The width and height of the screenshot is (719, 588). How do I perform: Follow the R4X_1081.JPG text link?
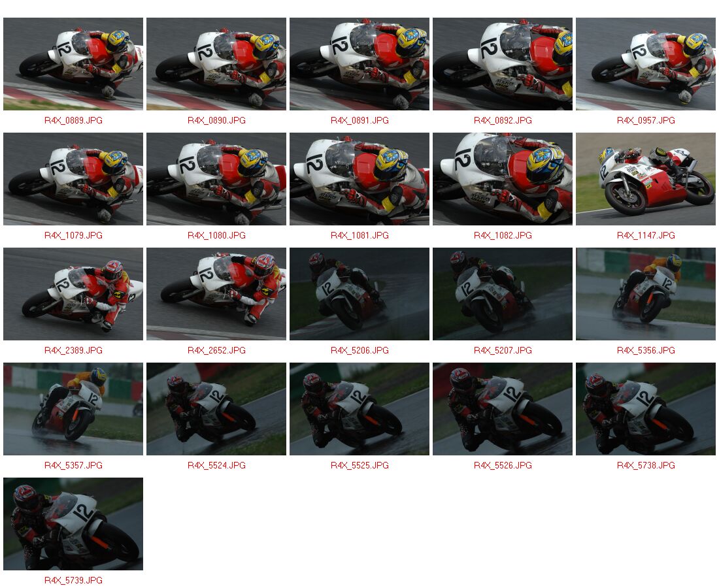point(359,236)
